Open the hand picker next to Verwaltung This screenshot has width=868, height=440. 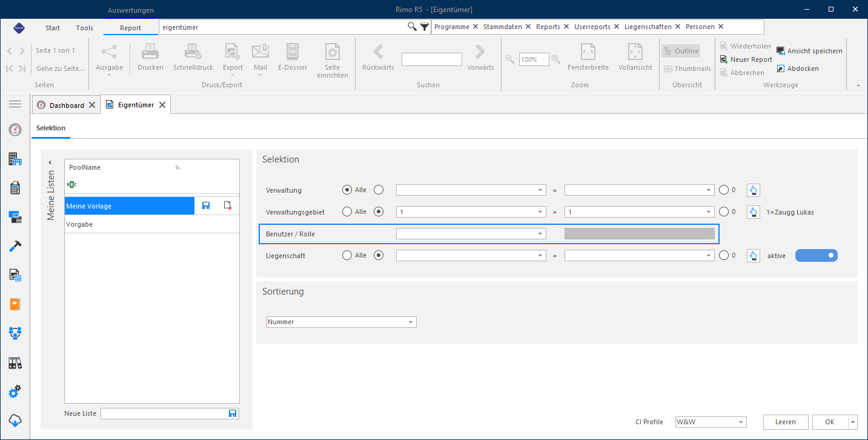[753, 190]
